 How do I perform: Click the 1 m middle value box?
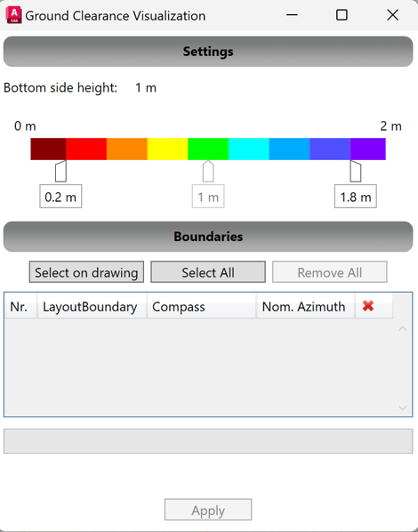pos(208,197)
